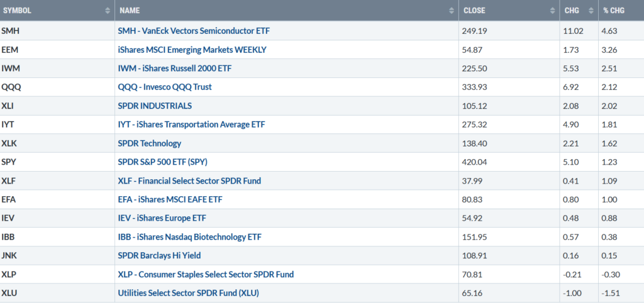Click the percent change -1.51
Image resolution: width=644 pixels, height=303 pixels.
click(611, 293)
